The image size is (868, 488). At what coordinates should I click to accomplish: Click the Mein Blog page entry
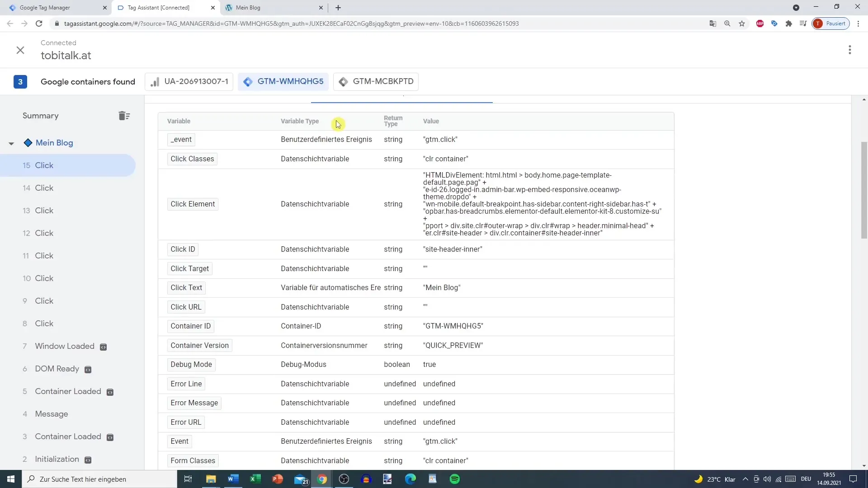point(54,143)
